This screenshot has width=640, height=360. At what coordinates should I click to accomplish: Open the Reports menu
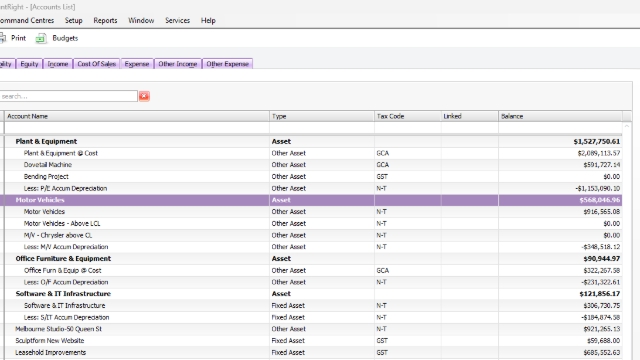tap(105, 20)
